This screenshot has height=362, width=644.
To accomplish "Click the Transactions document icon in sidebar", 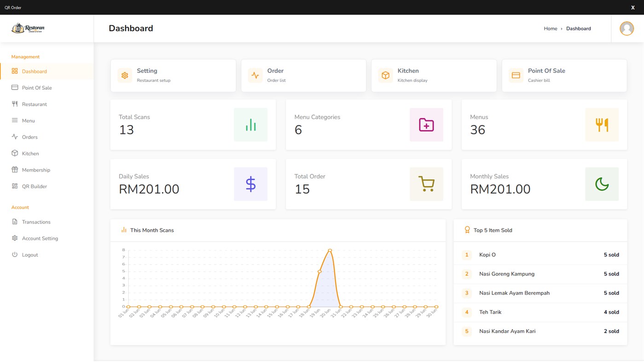I will pos(15,222).
